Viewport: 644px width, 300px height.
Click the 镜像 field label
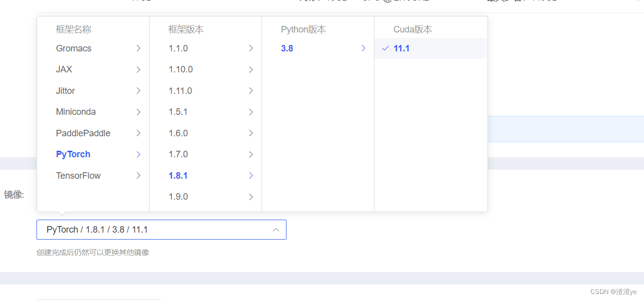(14, 195)
